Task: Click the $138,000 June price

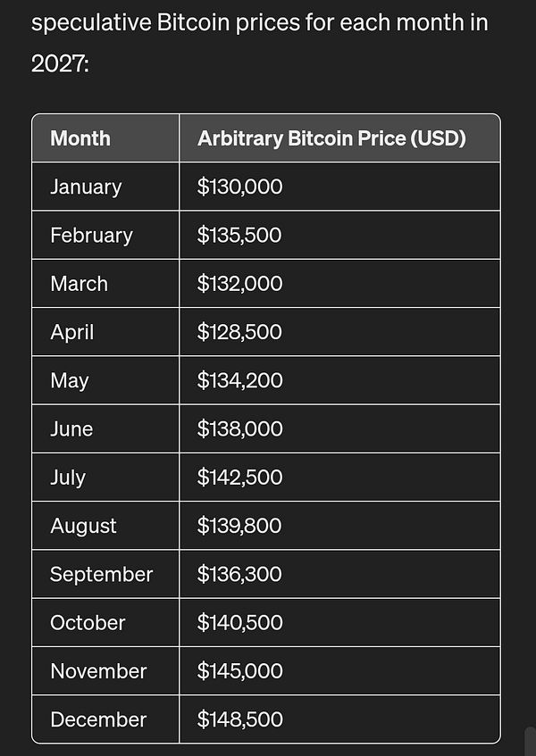Action: point(239,428)
